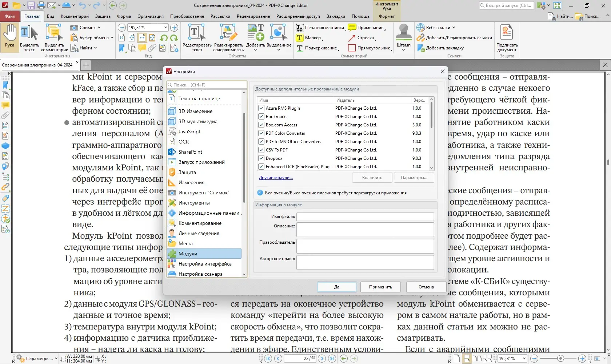Open the Other modules (Другие модули) link
611x364 pixels.
click(276, 178)
